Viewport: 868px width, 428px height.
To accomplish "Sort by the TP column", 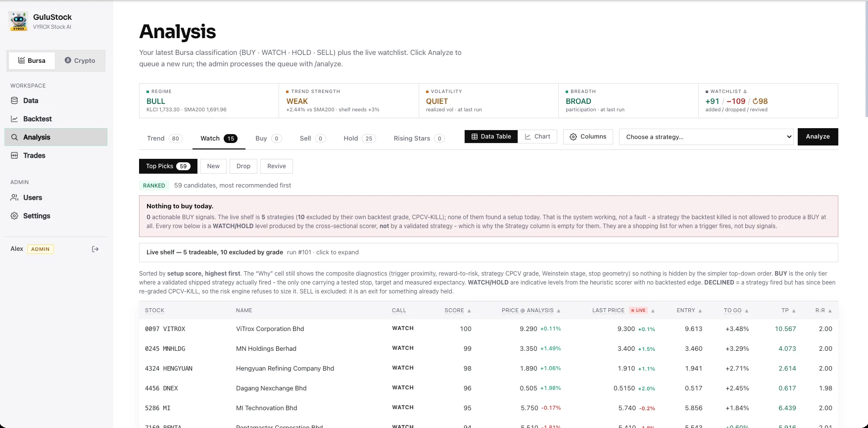I will (x=788, y=310).
